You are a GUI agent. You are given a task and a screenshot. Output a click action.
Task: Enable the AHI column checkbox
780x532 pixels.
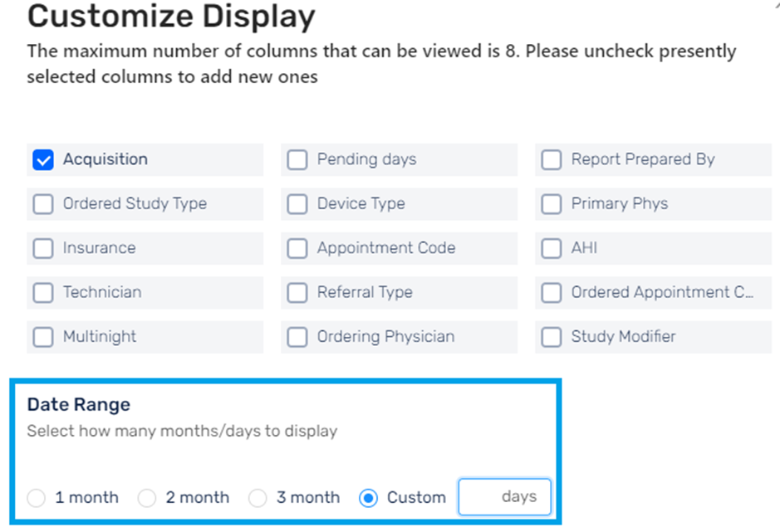tap(552, 249)
